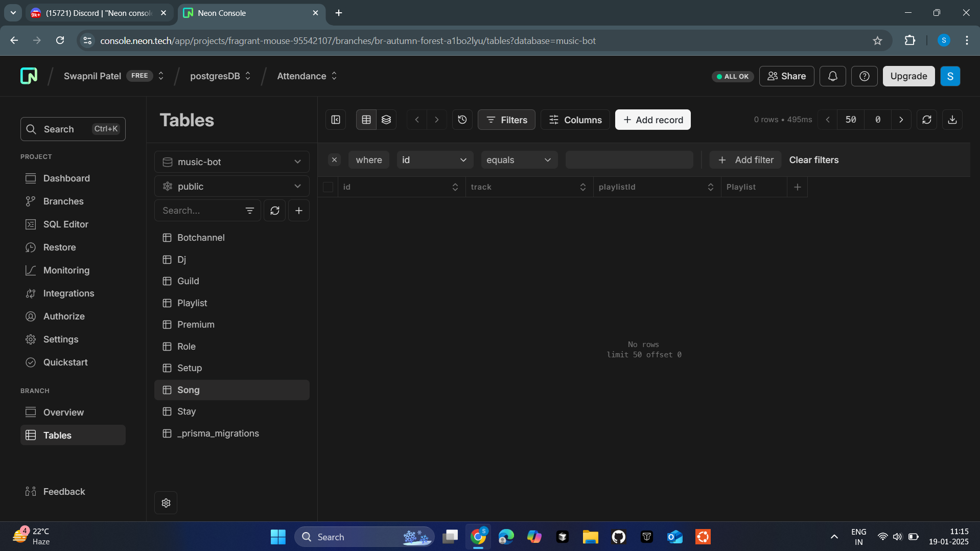Go to previous page of rows
Viewport: 980px width, 551px height.
tap(828, 120)
